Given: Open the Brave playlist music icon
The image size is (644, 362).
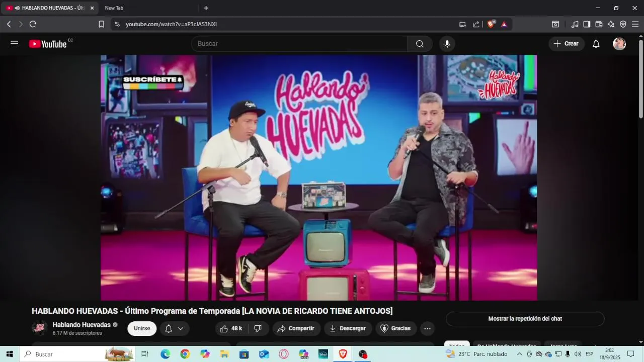Looking at the screenshot, I should [x=575, y=24].
